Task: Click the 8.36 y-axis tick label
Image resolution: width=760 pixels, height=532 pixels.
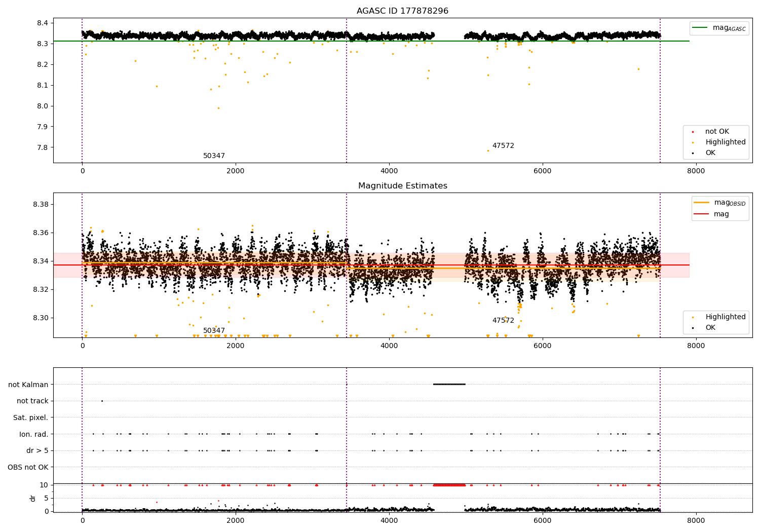Action: 41,233
